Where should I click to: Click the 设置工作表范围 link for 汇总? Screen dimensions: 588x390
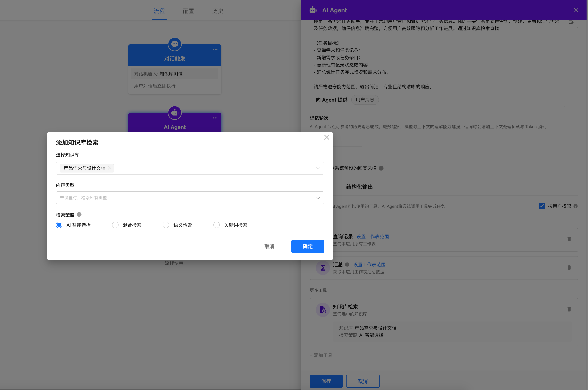[x=369, y=265]
